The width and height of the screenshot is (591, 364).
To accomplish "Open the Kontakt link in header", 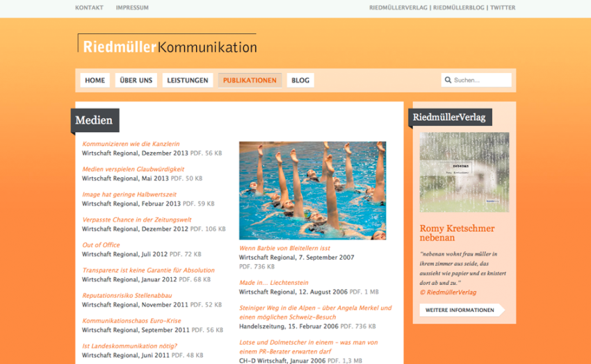I will [x=89, y=8].
